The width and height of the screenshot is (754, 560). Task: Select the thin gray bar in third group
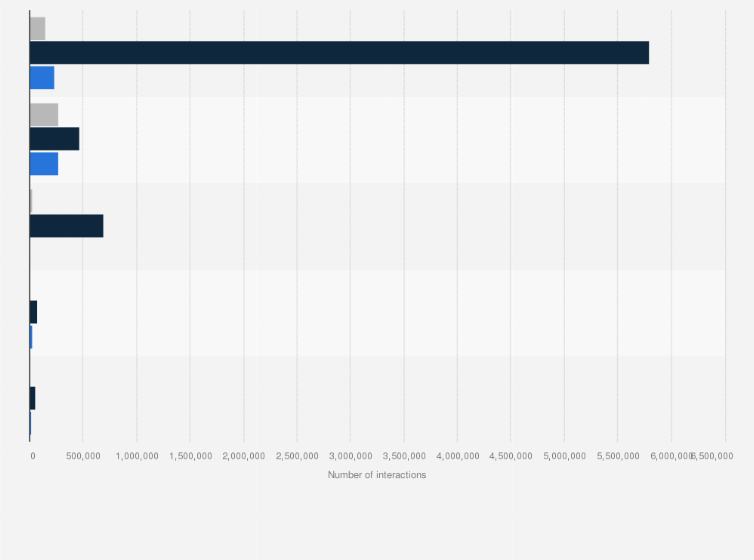point(31,201)
